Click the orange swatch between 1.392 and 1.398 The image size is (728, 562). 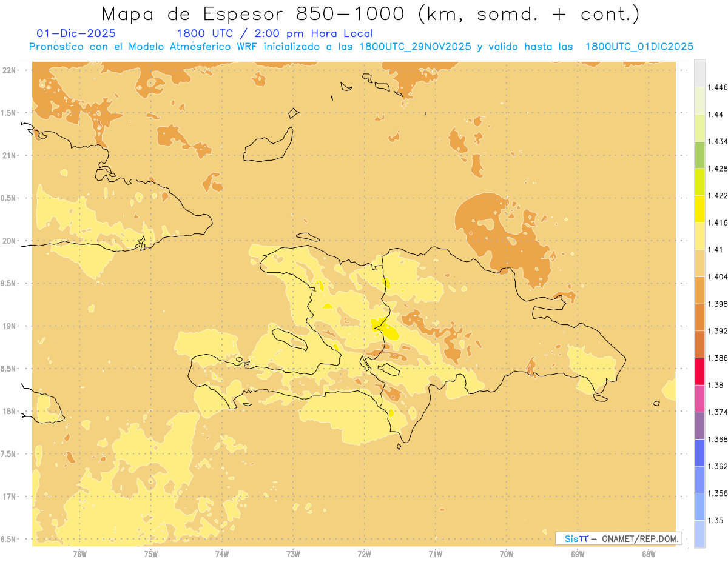pyautogui.click(x=699, y=317)
